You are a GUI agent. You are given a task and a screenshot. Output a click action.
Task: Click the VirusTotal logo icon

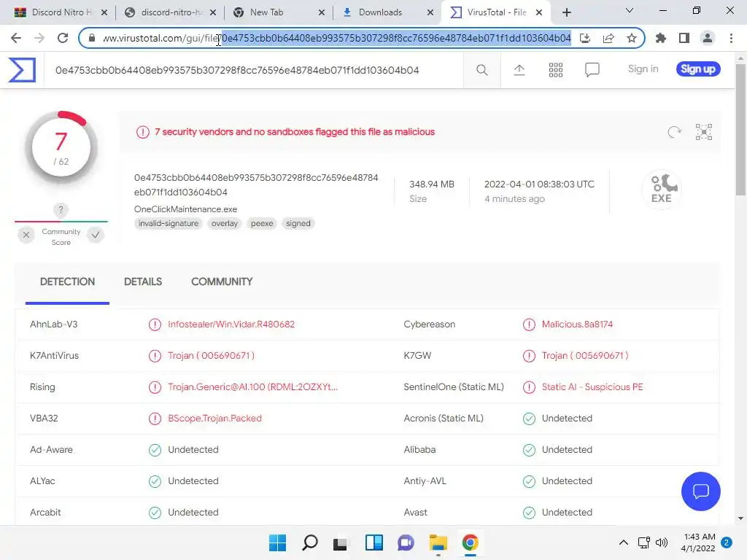[22, 70]
